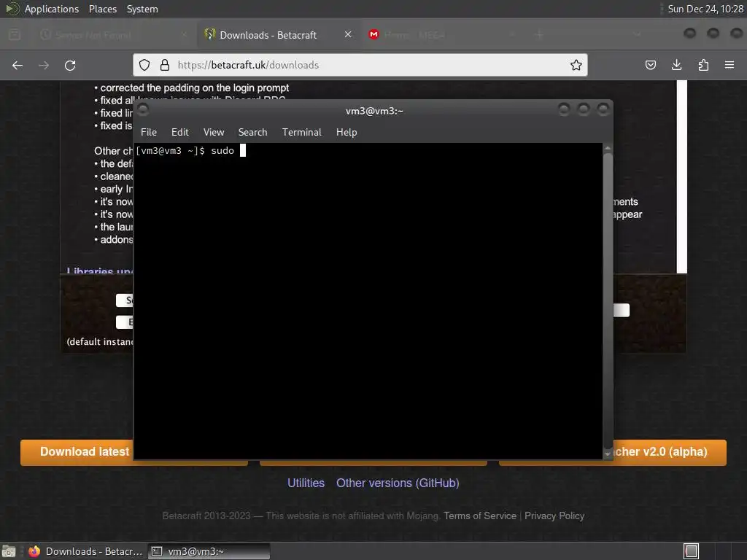The height and width of the screenshot is (560, 747).
Task: Click the shield tracking protection icon
Action: [x=144, y=65]
